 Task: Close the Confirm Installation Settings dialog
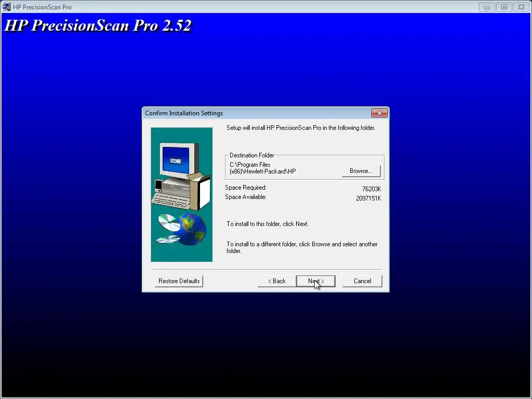[x=379, y=113]
